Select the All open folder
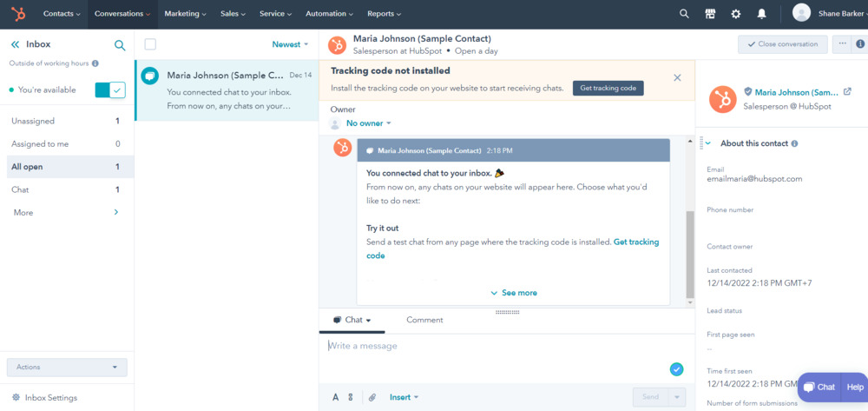 point(69,167)
